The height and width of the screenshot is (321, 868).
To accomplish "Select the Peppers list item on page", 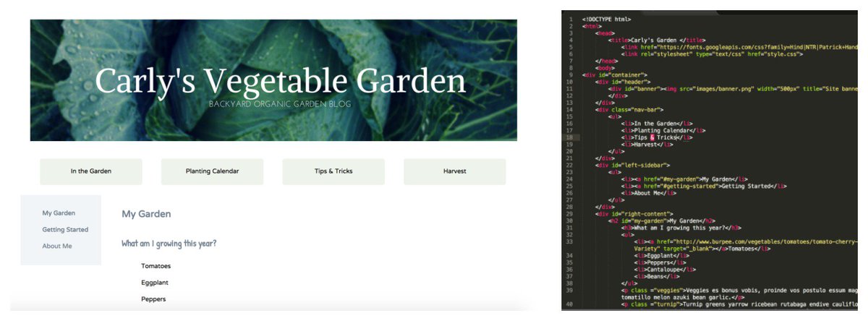I will [153, 299].
